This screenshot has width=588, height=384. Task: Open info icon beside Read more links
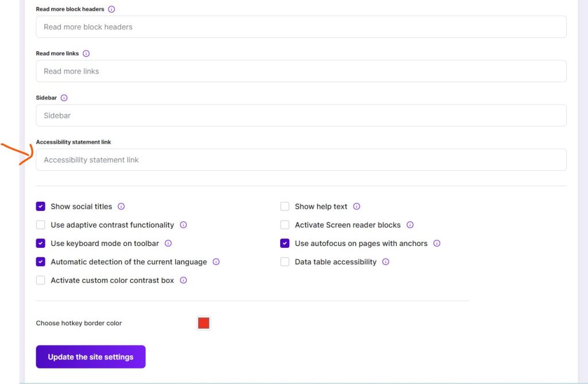[x=86, y=53]
